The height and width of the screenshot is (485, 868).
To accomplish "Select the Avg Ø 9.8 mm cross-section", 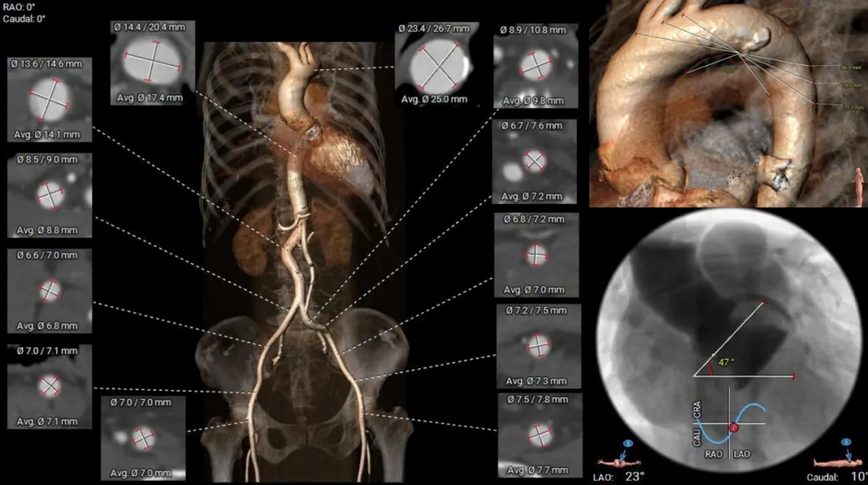I will 533,65.
